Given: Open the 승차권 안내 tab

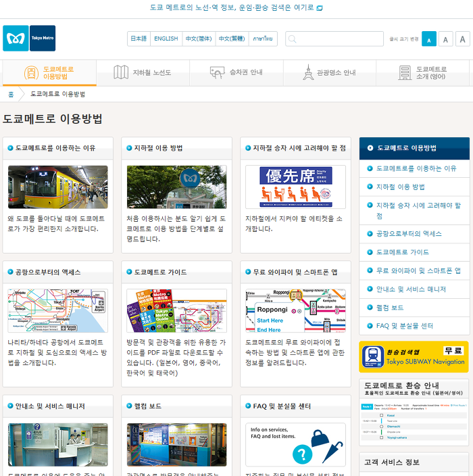Looking at the screenshot, I should (236, 73).
